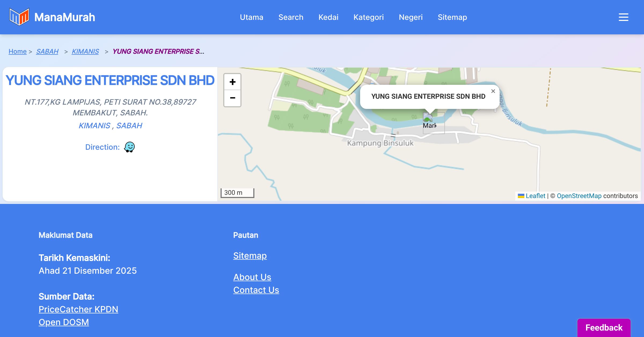Open the hamburger menu

[623, 17]
